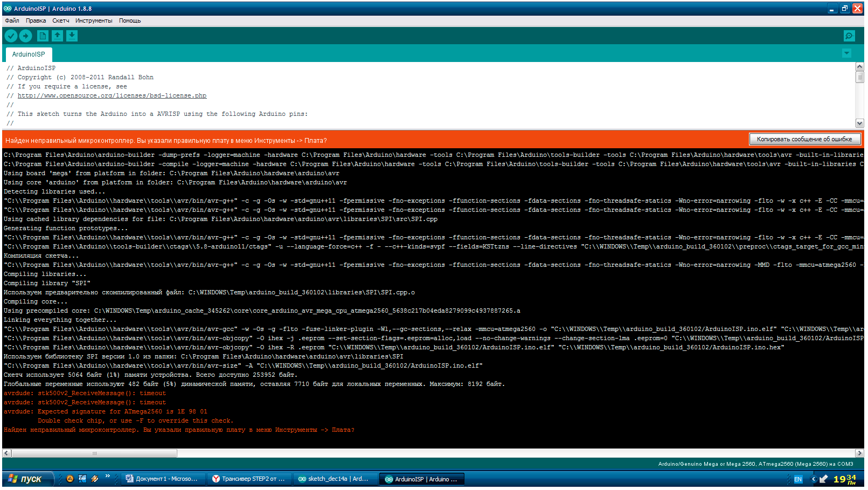
Task: Click the 'Expected signature for ATmega2560' line
Action: 106,411
